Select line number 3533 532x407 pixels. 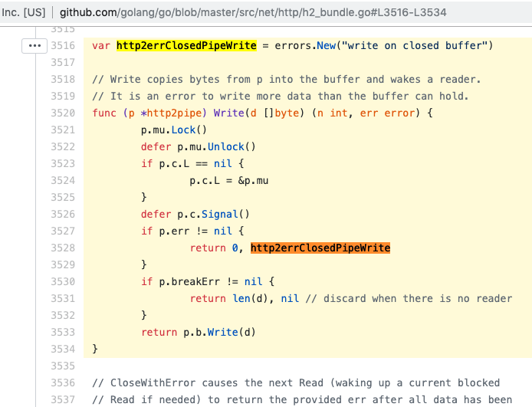[63, 332]
